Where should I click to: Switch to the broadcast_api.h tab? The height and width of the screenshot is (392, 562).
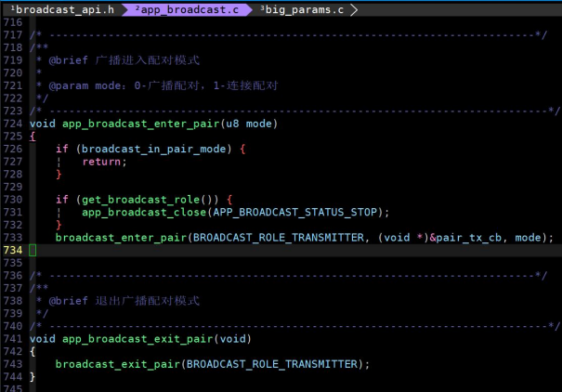[62, 9]
